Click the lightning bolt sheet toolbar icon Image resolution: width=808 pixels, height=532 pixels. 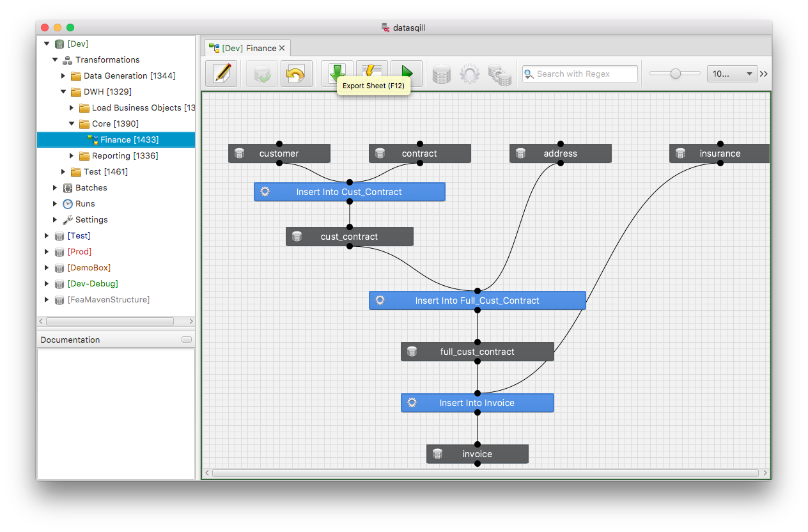(371, 72)
